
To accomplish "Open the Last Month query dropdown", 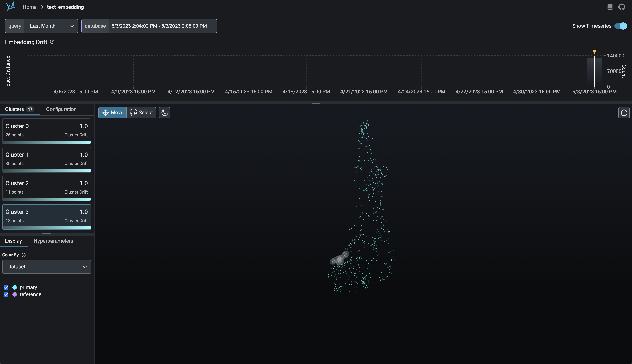I will (x=51, y=26).
